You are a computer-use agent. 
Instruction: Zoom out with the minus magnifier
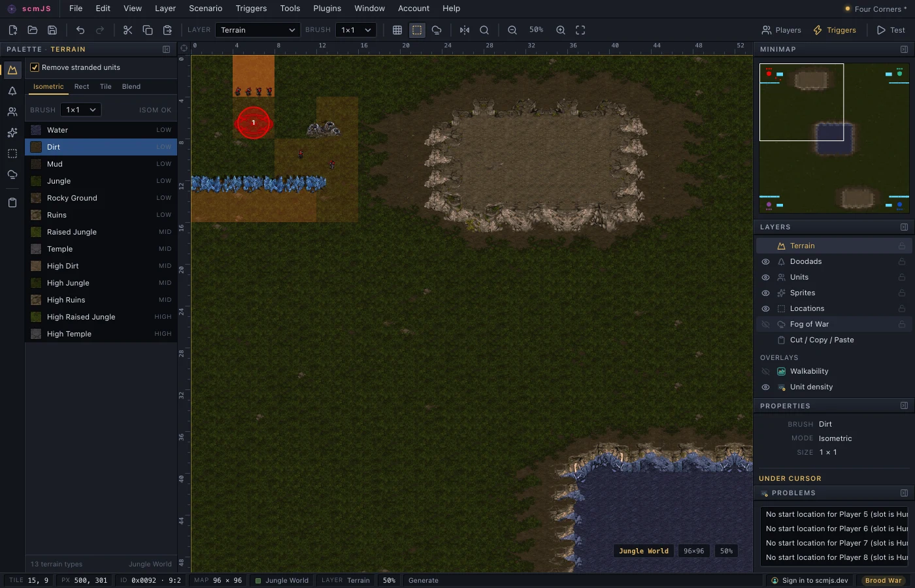[x=512, y=30]
